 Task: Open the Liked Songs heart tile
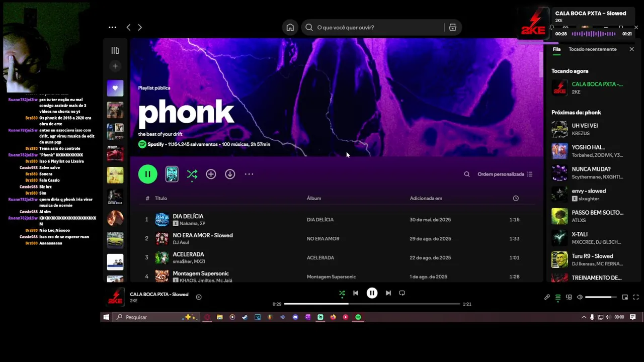pos(115,88)
